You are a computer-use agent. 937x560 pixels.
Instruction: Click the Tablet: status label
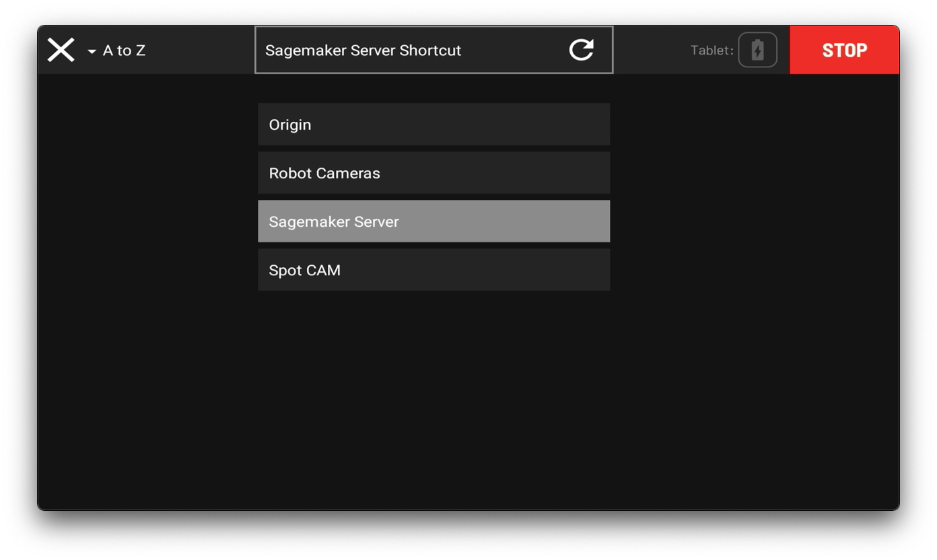(x=712, y=50)
